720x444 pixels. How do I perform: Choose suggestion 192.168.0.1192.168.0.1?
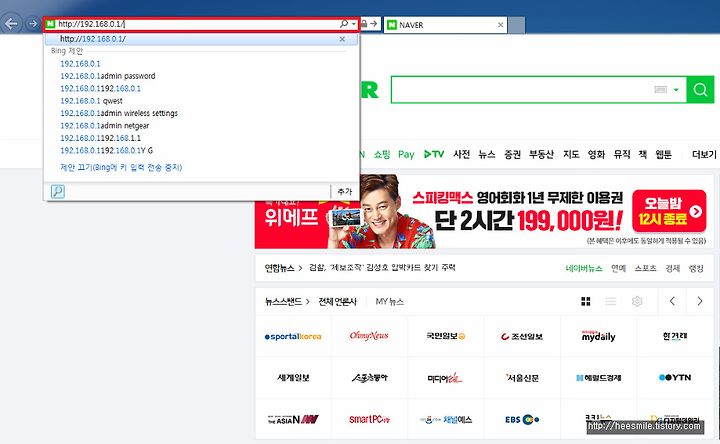point(101,89)
